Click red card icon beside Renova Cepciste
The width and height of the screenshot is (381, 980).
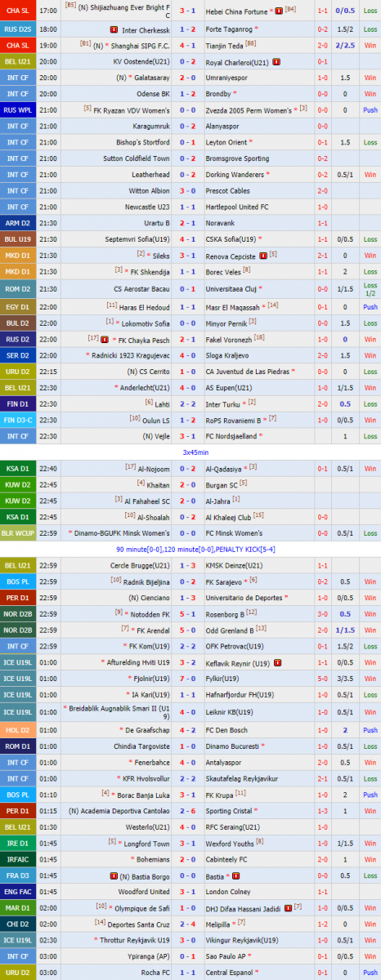coord(263,256)
